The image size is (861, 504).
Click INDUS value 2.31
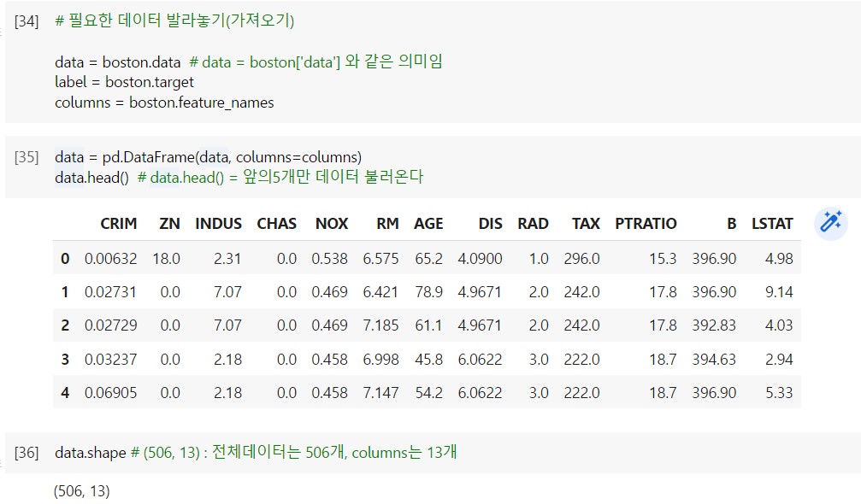coord(228,259)
